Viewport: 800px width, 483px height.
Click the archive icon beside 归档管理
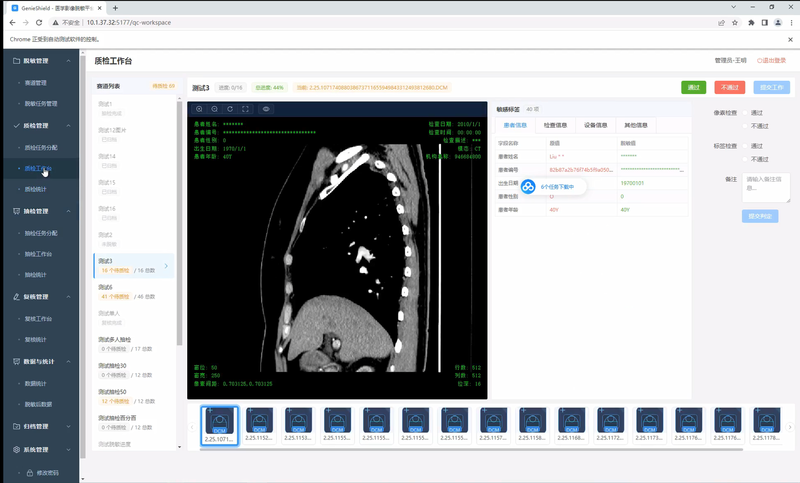coord(16,426)
